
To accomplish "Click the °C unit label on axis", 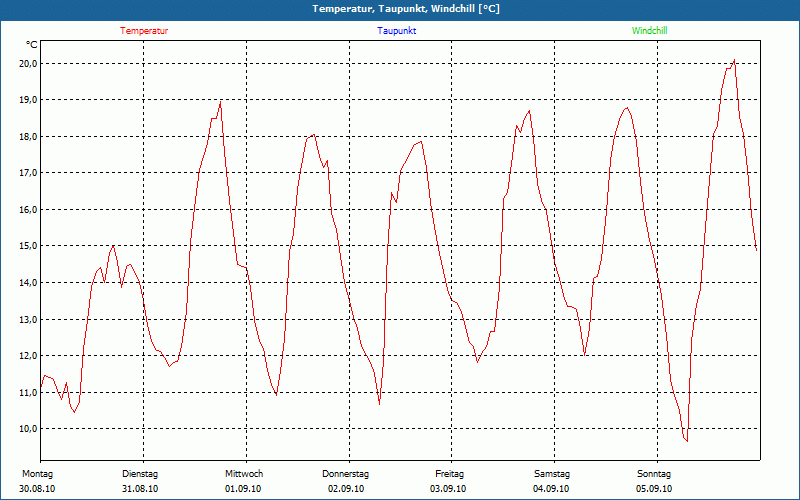I will (x=31, y=45).
